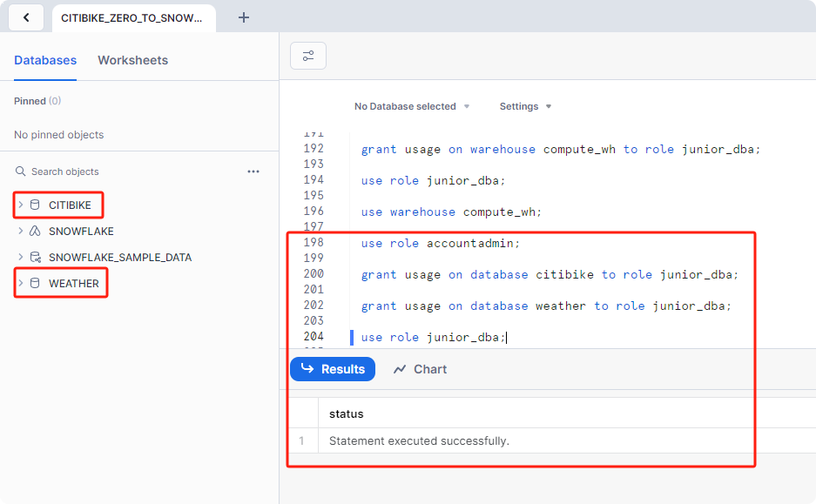Open the No Database selected dropdown
The image size is (816, 504).
click(412, 106)
